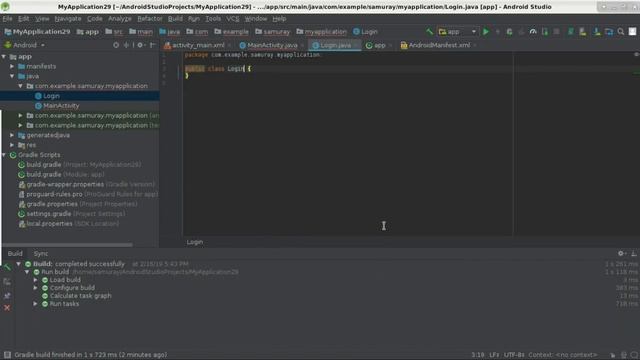
Task: Click the lock icon in status bar
Action: click(613, 355)
